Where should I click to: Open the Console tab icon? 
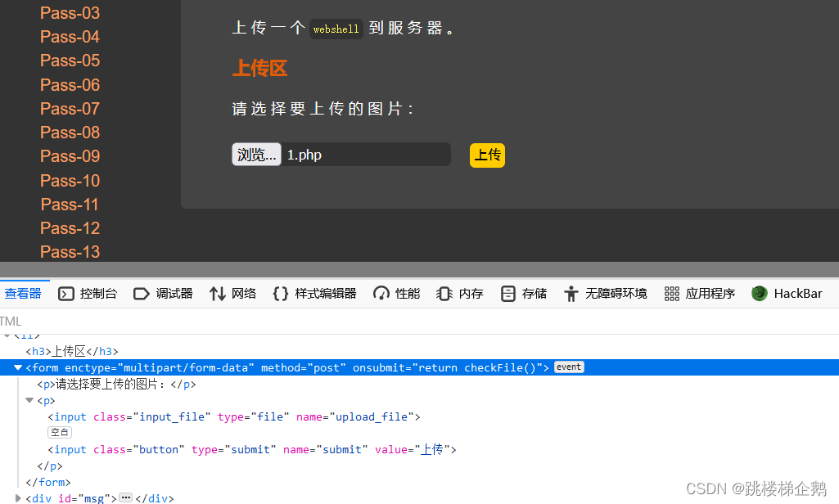coord(67,294)
